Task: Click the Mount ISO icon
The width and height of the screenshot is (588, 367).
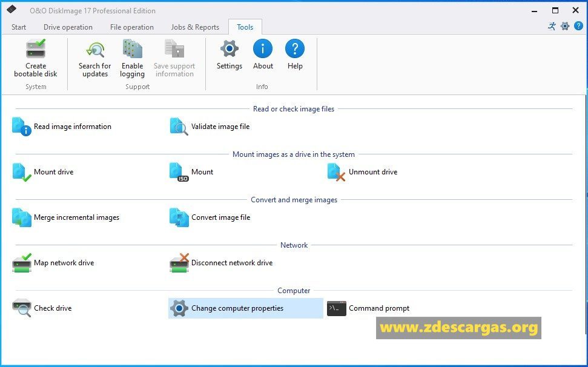Action: click(179, 172)
